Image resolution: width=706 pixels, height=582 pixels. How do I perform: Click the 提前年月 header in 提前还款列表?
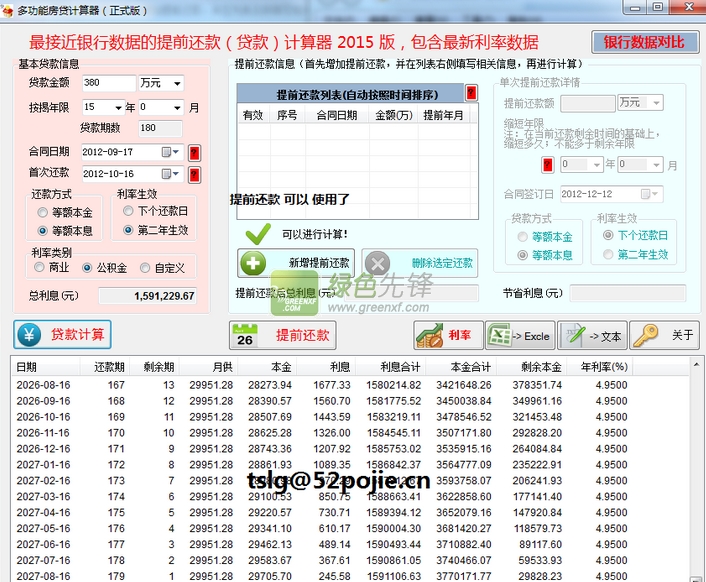(x=444, y=116)
